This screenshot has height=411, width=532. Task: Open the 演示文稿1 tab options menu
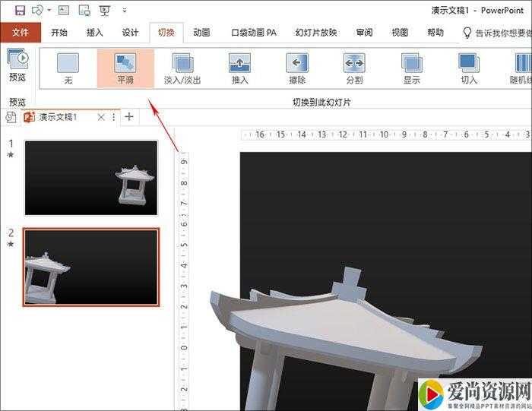pyautogui.click(x=114, y=117)
